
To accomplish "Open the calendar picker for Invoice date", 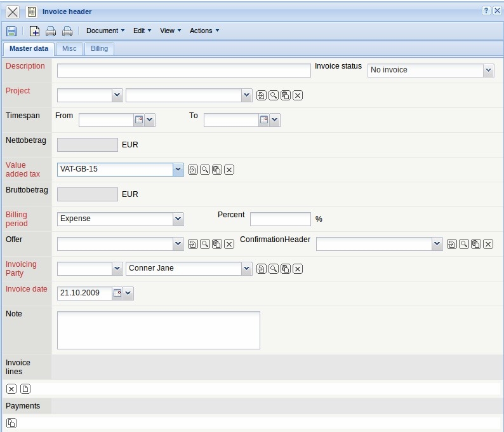I will pyautogui.click(x=117, y=293).
